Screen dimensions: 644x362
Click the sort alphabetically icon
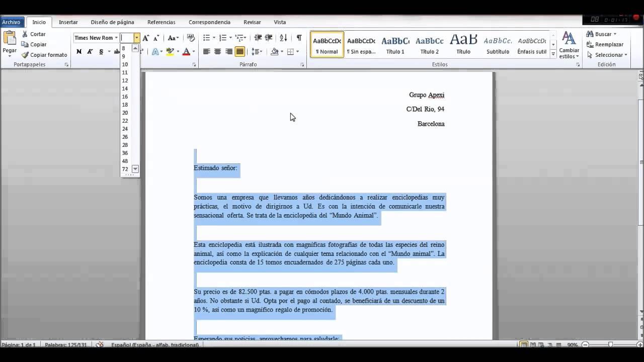[x=283, y=37]
